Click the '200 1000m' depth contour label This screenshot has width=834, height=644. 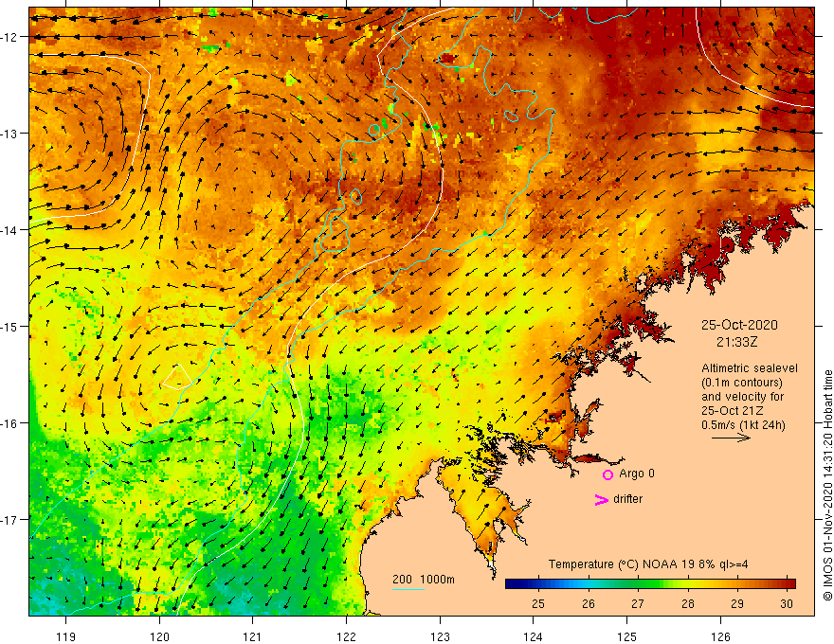424,580
